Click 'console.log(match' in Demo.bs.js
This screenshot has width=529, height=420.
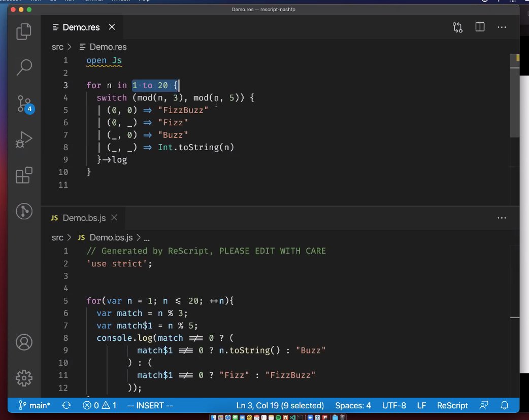click(140, 338)
